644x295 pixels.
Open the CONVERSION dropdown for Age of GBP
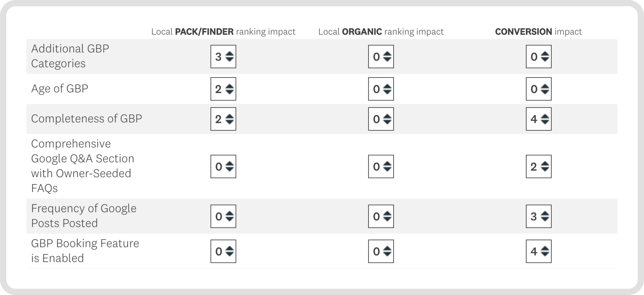(x=538, y=89)
